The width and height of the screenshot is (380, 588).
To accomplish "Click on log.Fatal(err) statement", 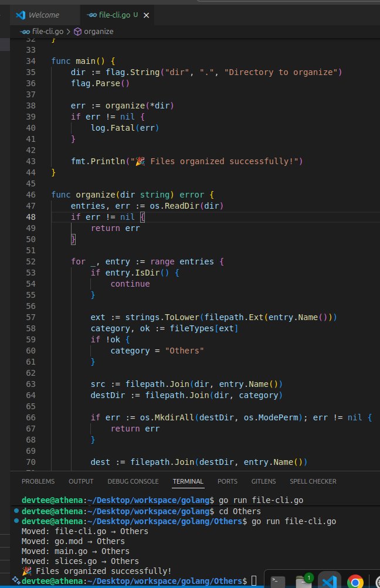I will pos(125,128).
